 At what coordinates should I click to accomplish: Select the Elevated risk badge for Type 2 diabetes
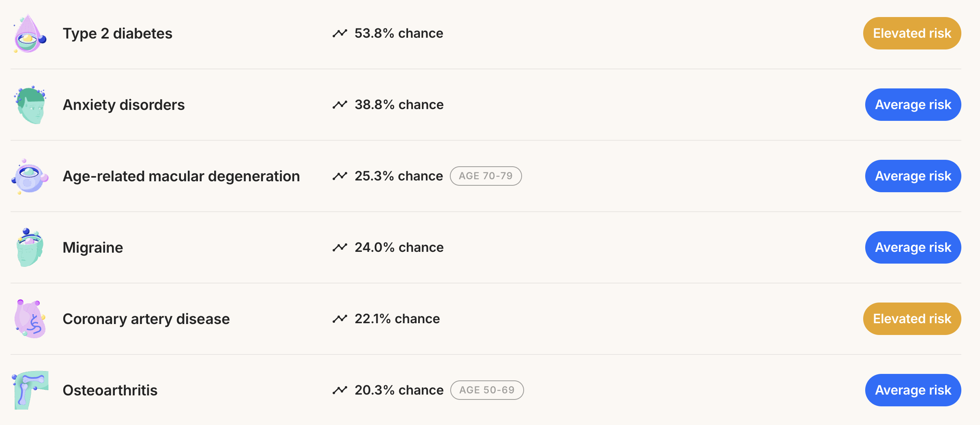click(x=912, y=33)
